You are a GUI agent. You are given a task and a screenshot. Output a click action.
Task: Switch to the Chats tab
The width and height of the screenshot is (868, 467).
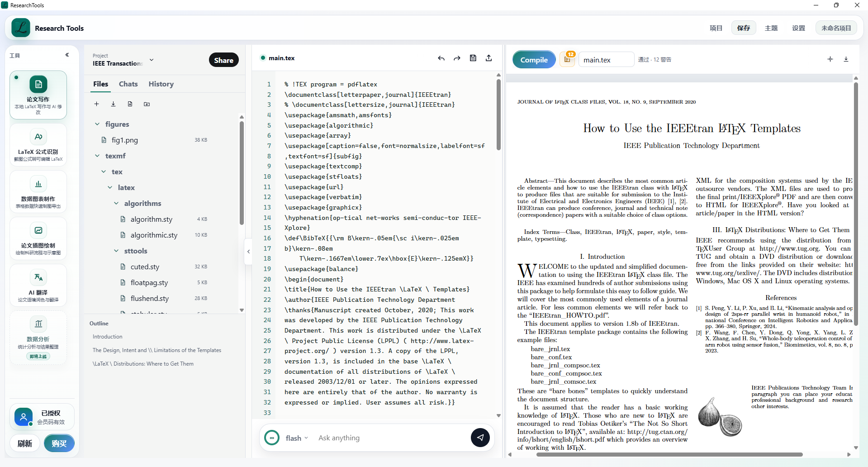(x=128, y=84)
